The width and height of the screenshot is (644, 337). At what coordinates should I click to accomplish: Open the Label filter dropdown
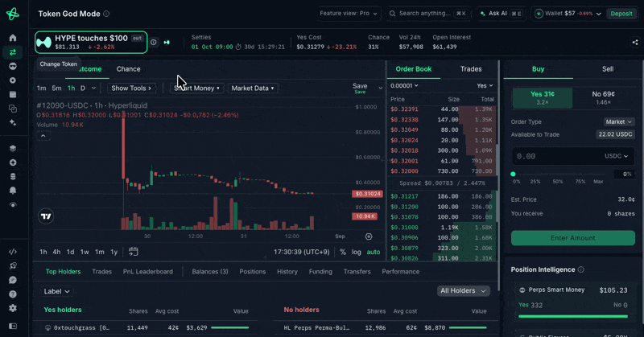56,291
